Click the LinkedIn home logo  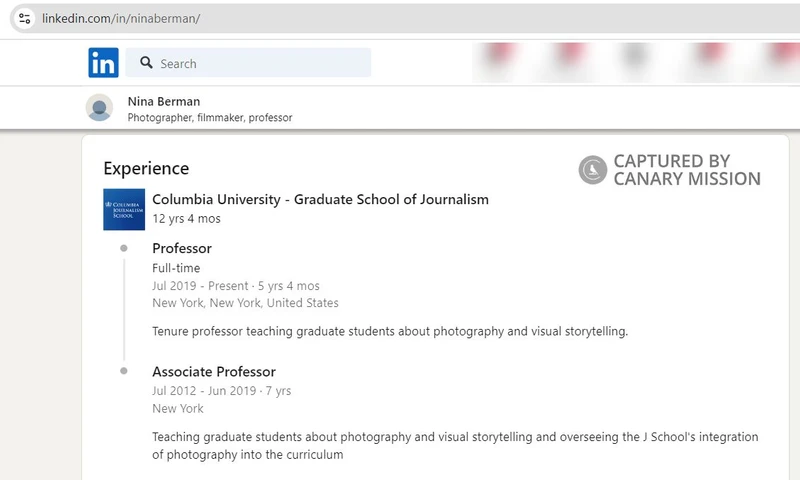103,63
